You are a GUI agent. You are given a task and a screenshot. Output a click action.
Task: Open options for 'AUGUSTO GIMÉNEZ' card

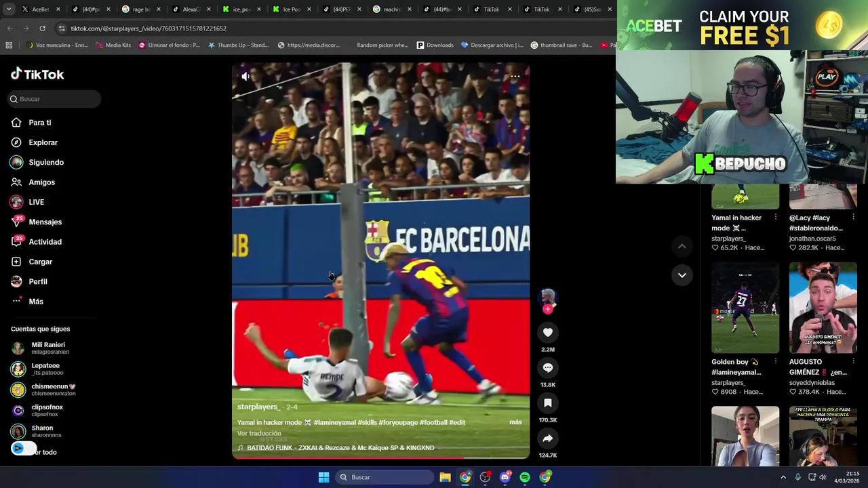853,362
